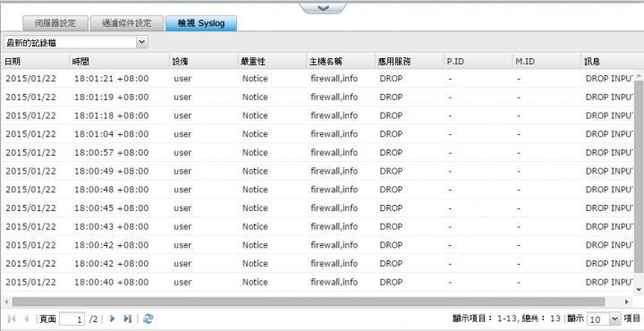
Task: Select the log entry at 18:00:40 +08:00
Action: (317, 282)
